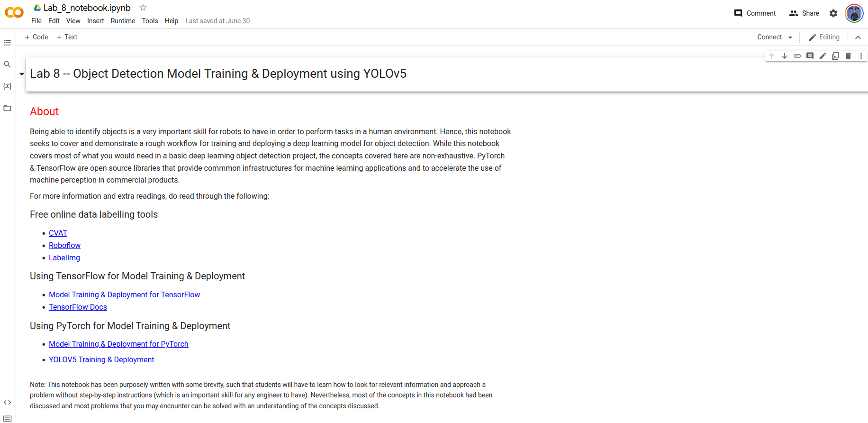This screenshot has width=868, height=423.
Task: Open the Connect dropdown arrow
Action: point(790,37)
